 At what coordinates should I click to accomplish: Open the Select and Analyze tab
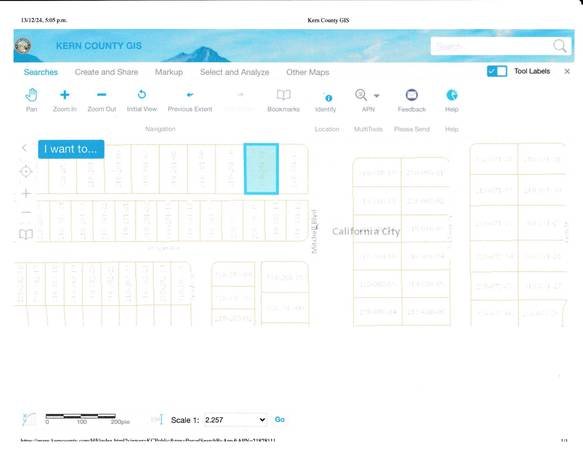pyautogui.click(x=235, y=72)
